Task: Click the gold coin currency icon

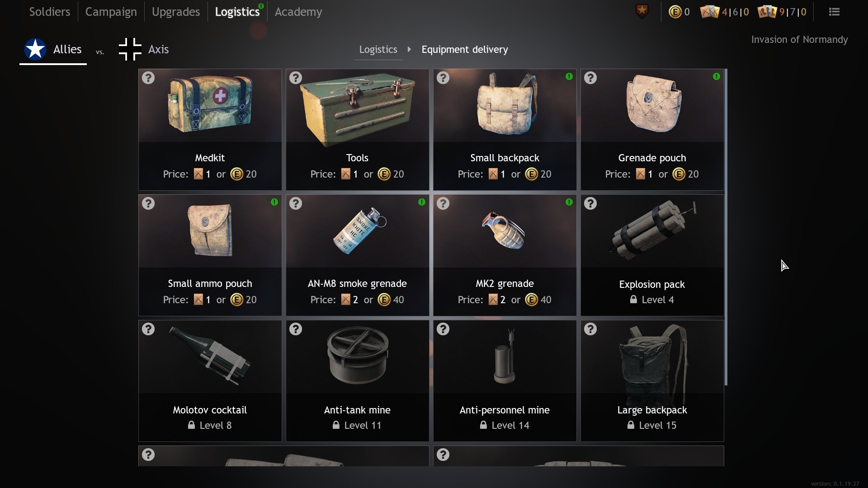Action: click(x=675, y=12)
